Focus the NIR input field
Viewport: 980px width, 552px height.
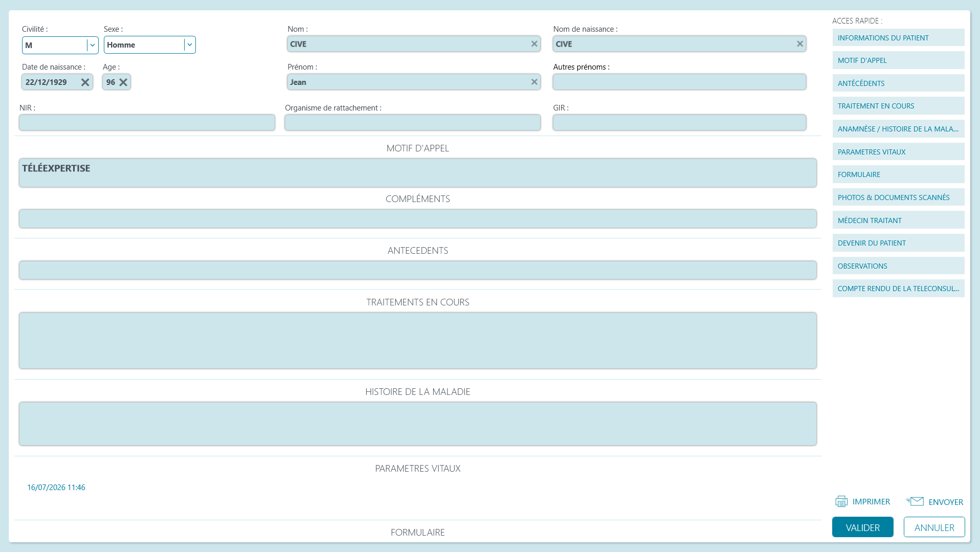pyautogui.click(x=147, y=123)
